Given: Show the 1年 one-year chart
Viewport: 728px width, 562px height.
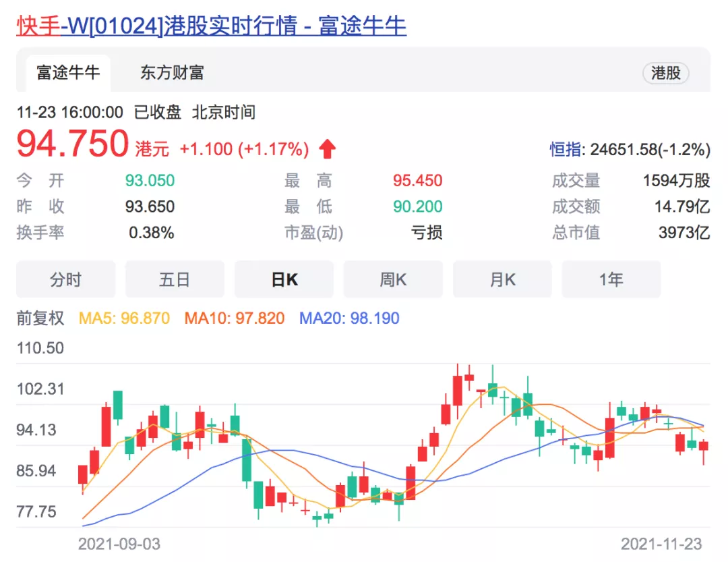Looking at the screenshot, I should pyautogui.click(x=611, y=279).
